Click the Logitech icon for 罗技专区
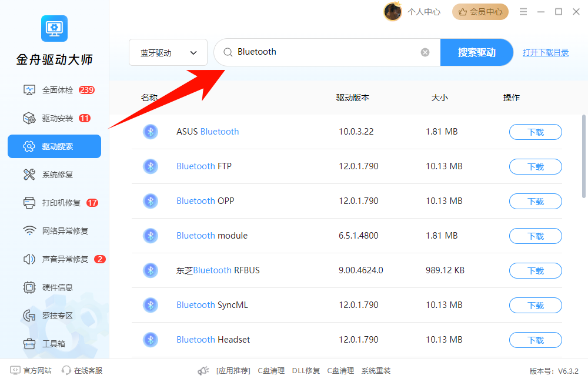This screenshot has width=588, height=382. [29, 316]
